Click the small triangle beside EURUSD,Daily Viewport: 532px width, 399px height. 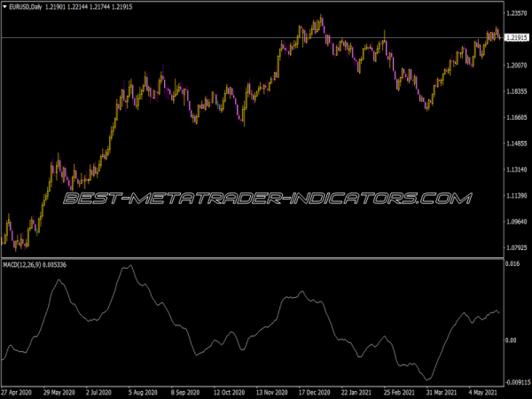tap(5, 6)
